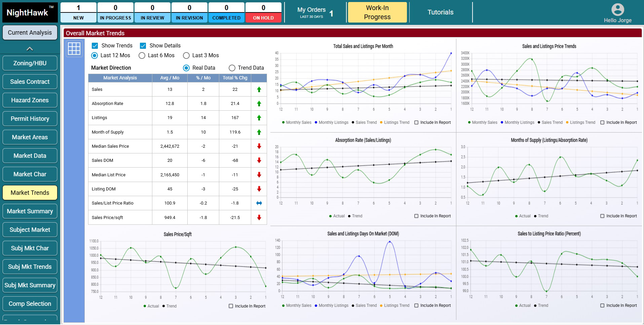The height and width of the screenshot is (325, 644).
Task: Click the user profile avatar icon
Action: point(617,10)
